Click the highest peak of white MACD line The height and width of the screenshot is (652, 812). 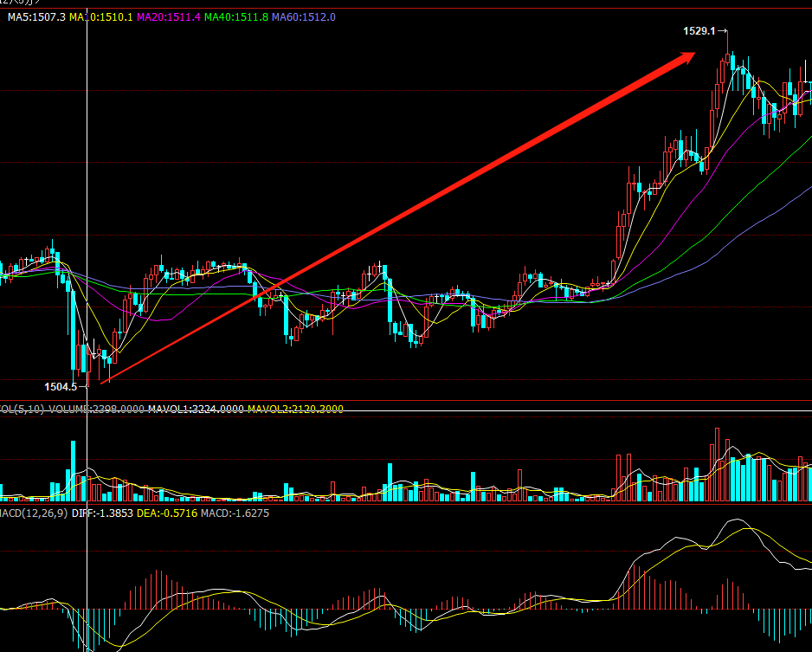(738, 520)
